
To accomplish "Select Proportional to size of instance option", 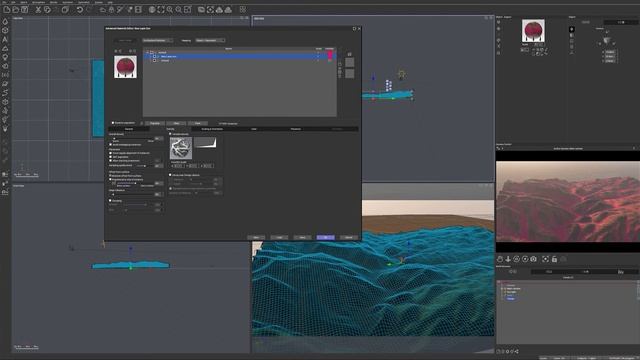I will [x=110, y=179].
